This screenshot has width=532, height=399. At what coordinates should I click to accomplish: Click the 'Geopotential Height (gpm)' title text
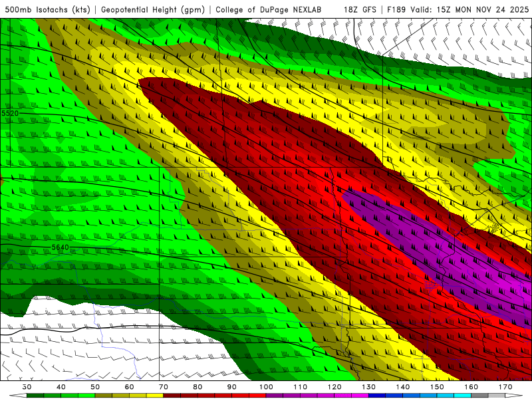(x=153, y=9)
